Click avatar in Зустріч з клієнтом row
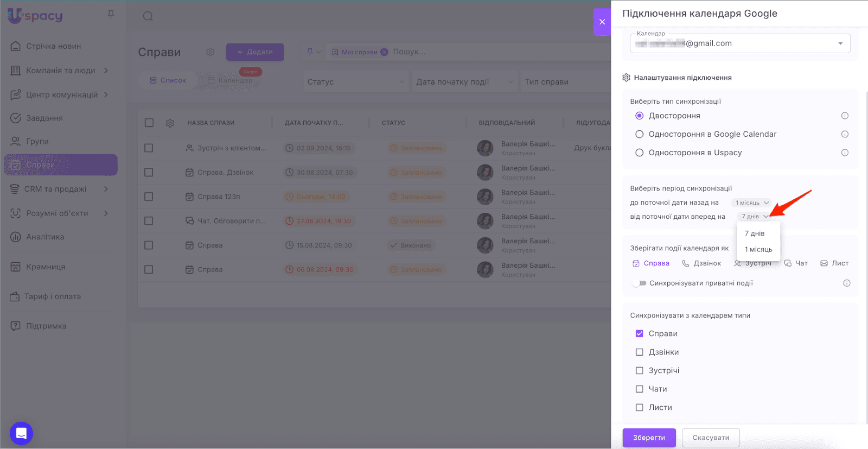Image resolution: width=868 pixels, height=449 pixels. (485, 148)
